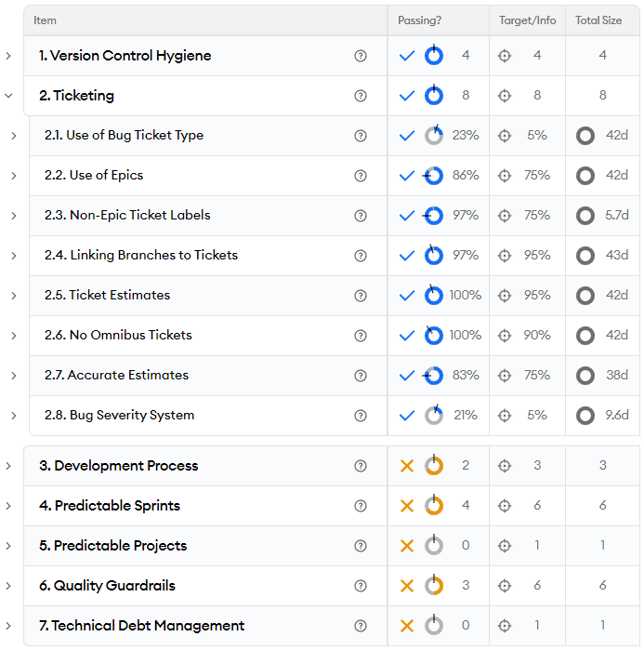This screenshot has width=644, height=650.
Task: Expand Non-Epic Ticket Labels row
Action: tap(14, 216)
